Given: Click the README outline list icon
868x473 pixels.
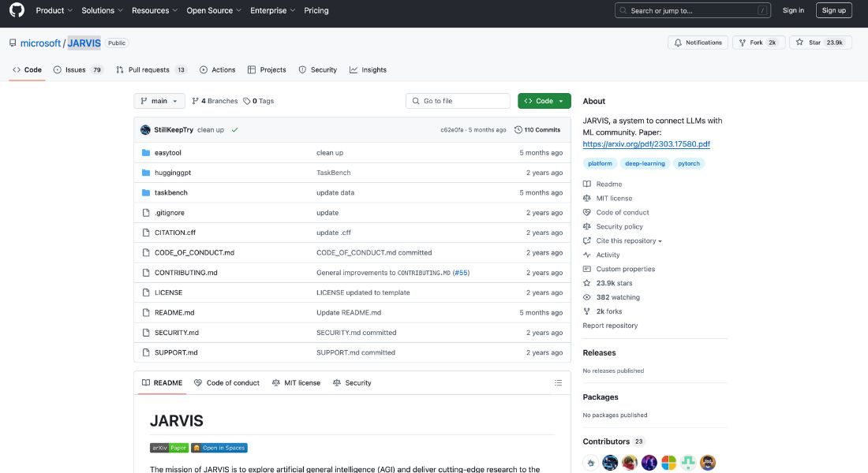Looking at the screenshot, I should tap(559, 382).
